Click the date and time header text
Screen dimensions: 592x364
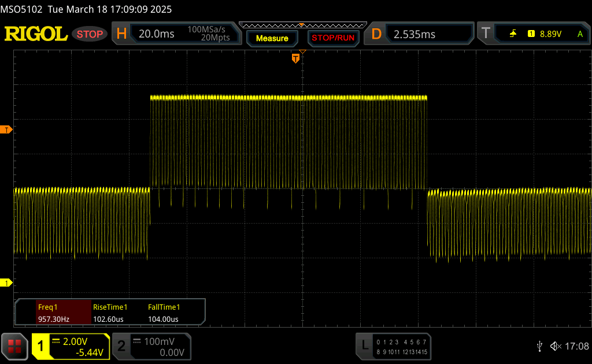(x=110, y=9)
